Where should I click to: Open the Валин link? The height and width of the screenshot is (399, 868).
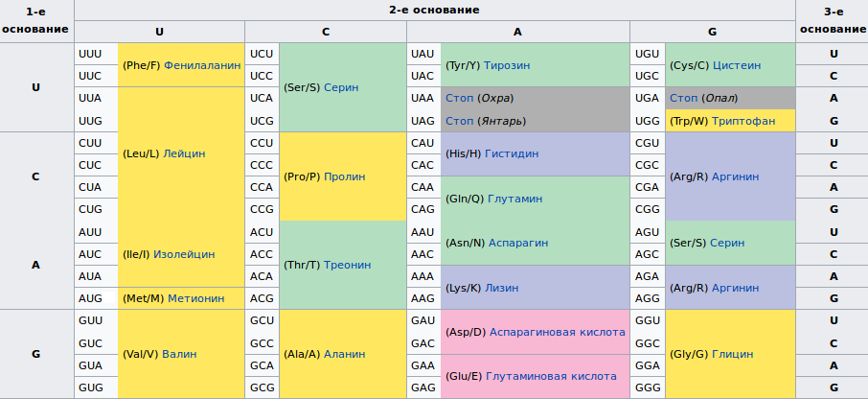pyautogui.click(x=179, y=354)
